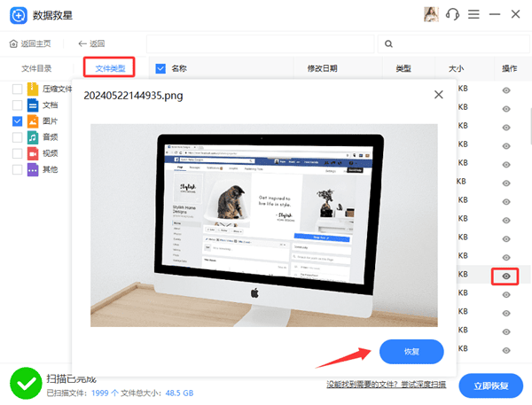The width and height of the screenshot is (532, 405).
Task: Open the user avatar profile
Action: pyautogui.click(x=433, y=14)
